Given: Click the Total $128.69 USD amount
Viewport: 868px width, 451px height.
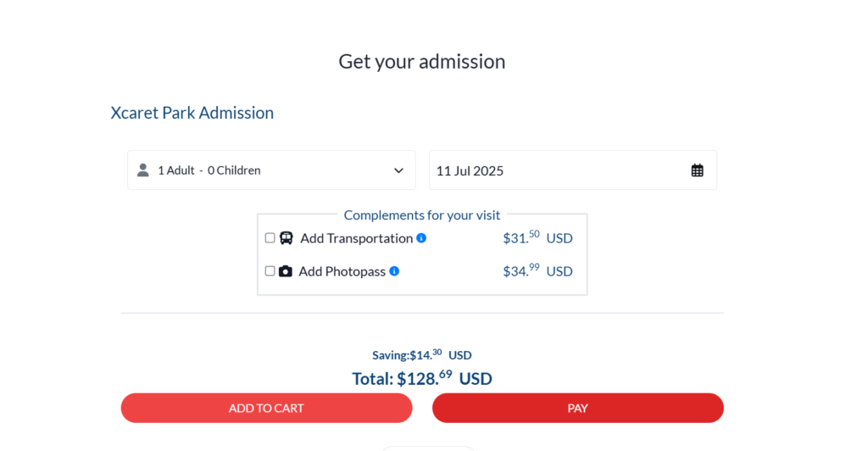Looking at the screenshot, I should click(x=422, y=378).
